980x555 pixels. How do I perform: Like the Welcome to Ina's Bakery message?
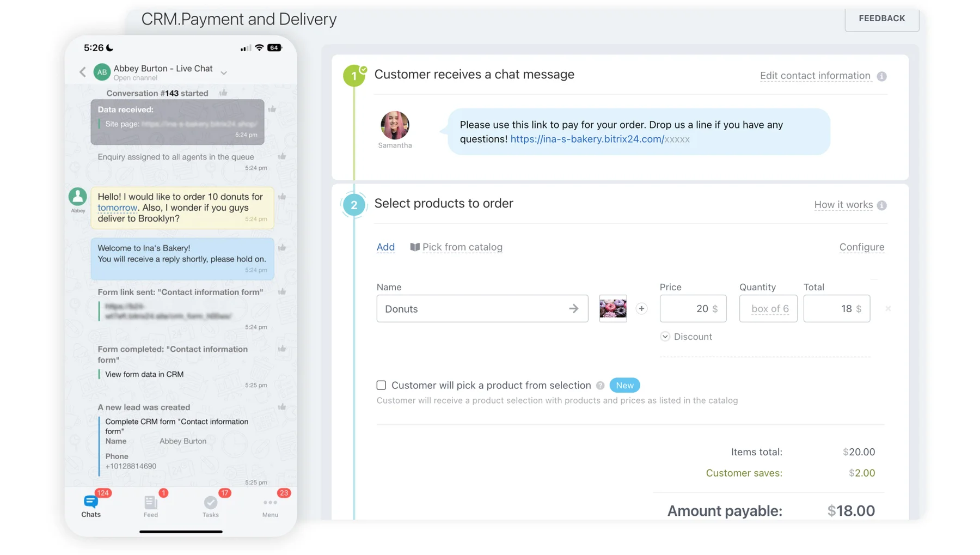(282, 248)
